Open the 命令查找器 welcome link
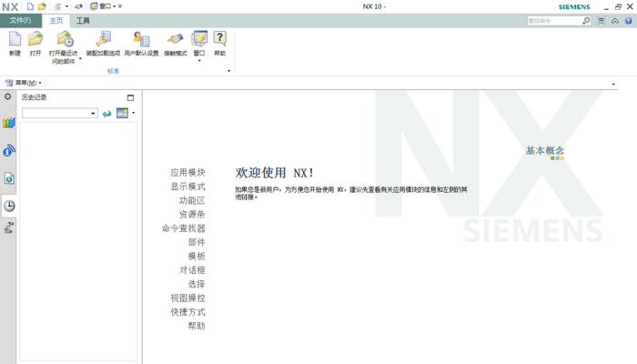 click(184, 228)
